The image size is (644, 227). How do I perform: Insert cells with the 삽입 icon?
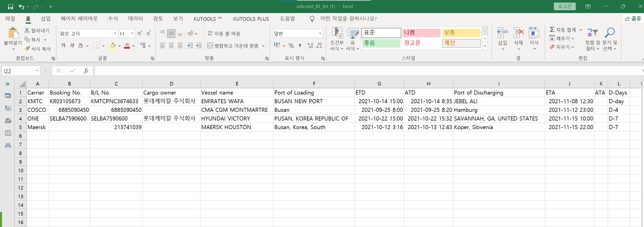pos(502,38)
